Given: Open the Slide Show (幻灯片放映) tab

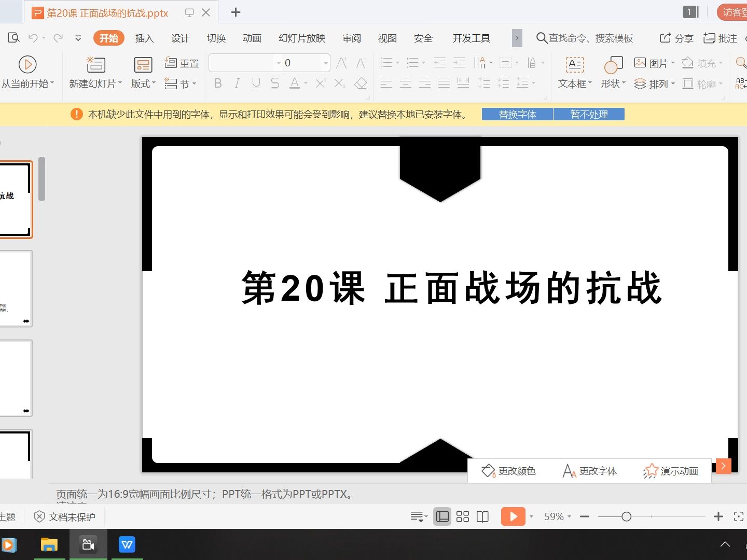Looking at the screenshot, I should click(302, 38).
